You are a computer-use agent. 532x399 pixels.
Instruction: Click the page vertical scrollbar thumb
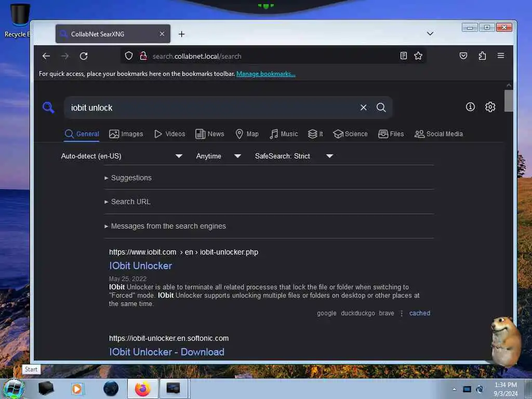[x=508, y=100]
